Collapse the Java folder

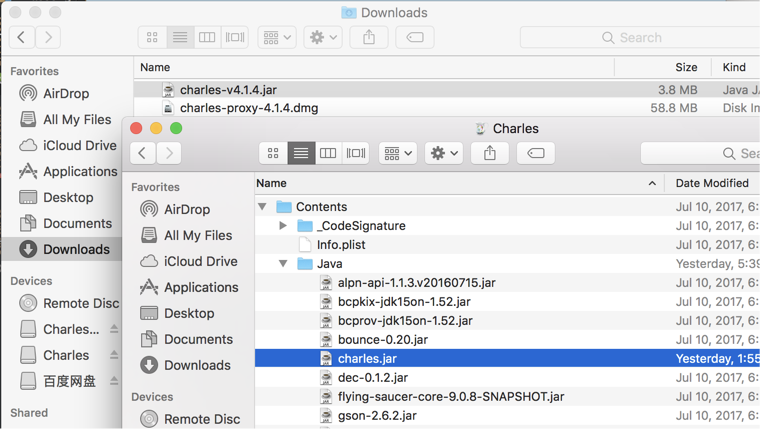coord(283,264)
